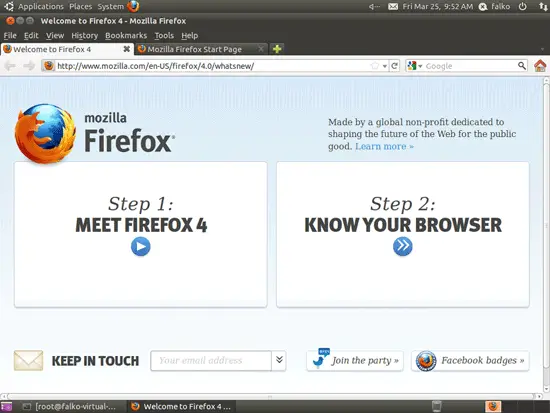This screenshot has width=550, height=413.
Task: Bookmark this page with the star icon
Action: (x=375, y=66)
